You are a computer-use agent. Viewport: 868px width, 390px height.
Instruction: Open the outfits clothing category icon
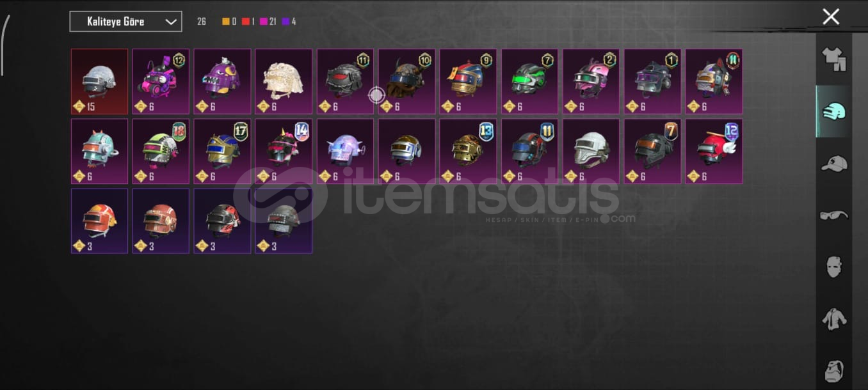click(x=834, y=59)
